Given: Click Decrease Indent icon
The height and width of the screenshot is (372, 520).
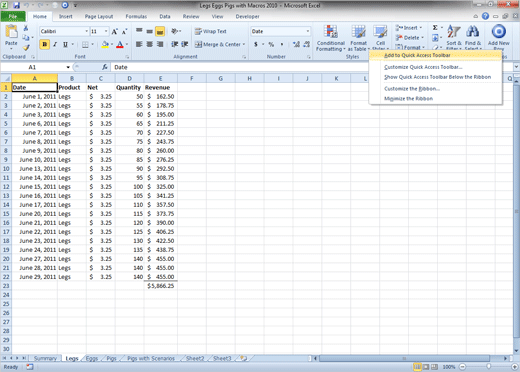Looking at the screenshot, I should 174,44.
